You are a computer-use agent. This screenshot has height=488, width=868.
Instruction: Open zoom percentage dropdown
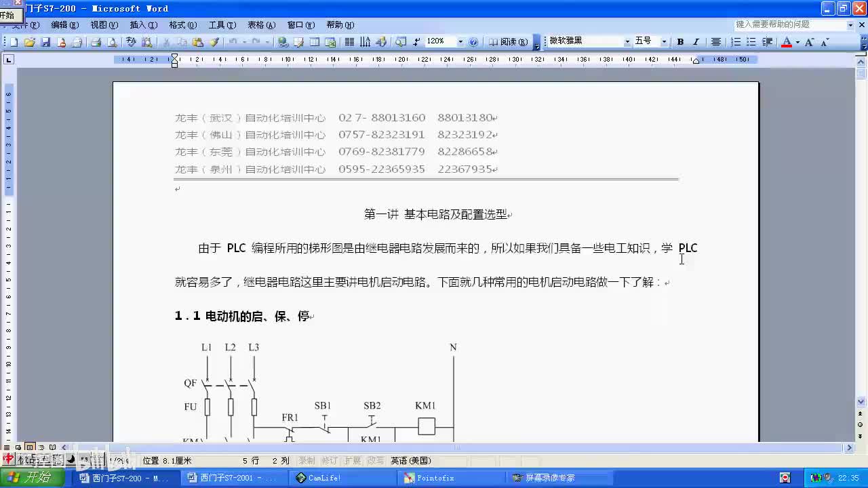tap(460, 42)
